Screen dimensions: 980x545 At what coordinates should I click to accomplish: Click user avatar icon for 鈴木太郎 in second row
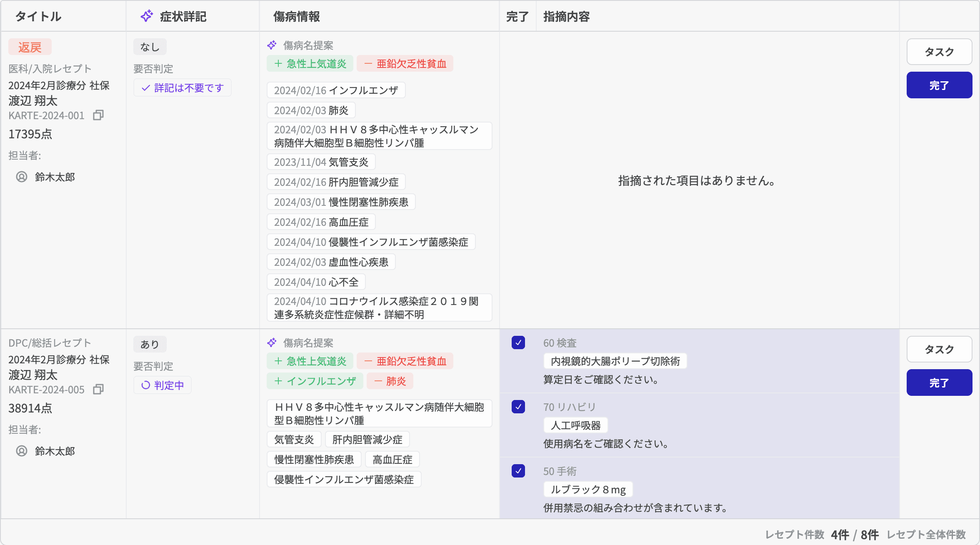[22, 451]
